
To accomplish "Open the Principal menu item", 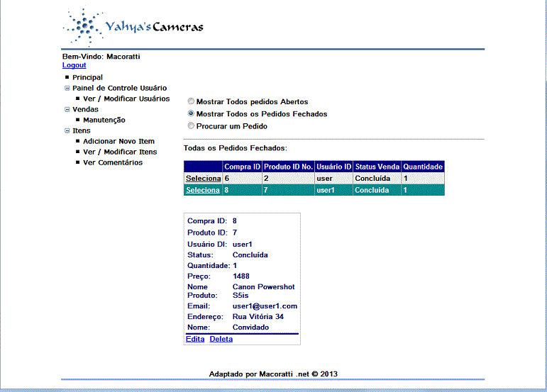I will coord(87,77).
